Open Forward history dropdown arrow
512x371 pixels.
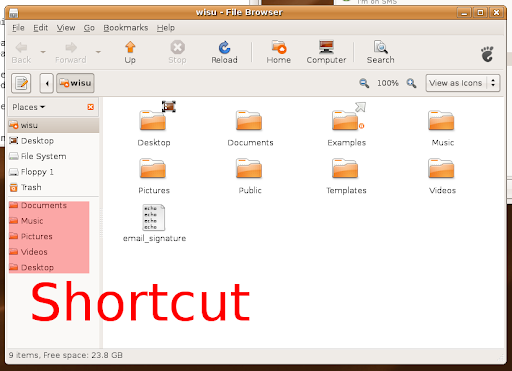(x=98, y=52)
